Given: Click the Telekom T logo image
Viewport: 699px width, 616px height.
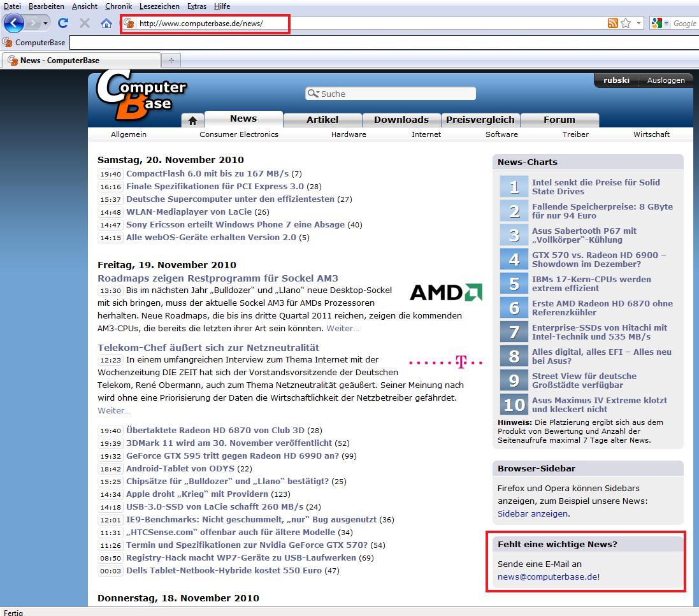Looking at the screenshot, I should pyautogui.click(x=446, y=361).
